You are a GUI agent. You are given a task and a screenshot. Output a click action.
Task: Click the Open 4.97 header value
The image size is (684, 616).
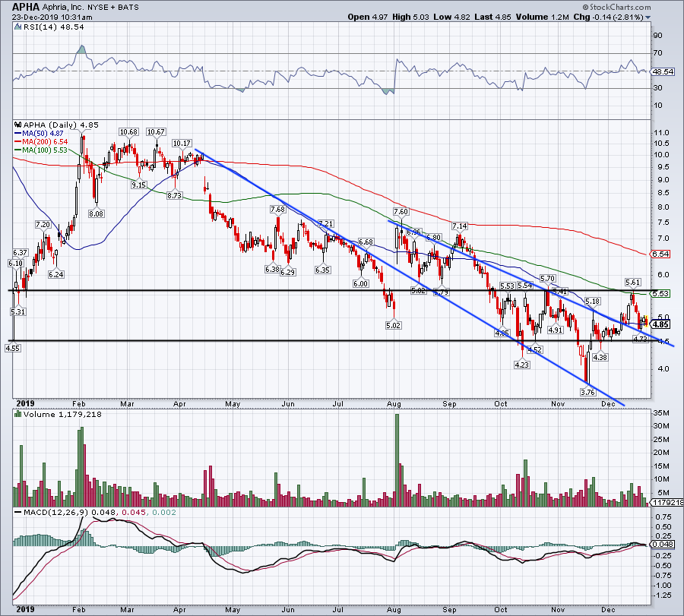pyautogui.click(x=368, y=17)
